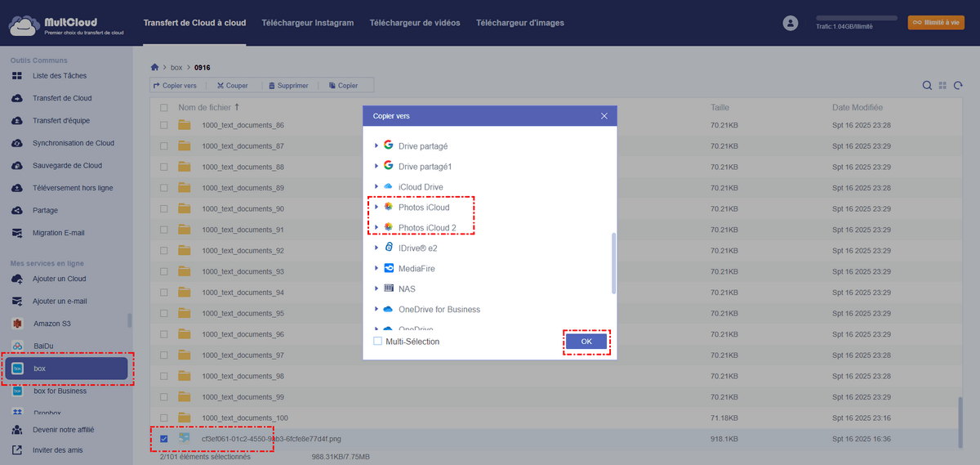This screenshot has height=465, width=980.
Task: Select box cloud in sidebar
Action: coord(67,369)
